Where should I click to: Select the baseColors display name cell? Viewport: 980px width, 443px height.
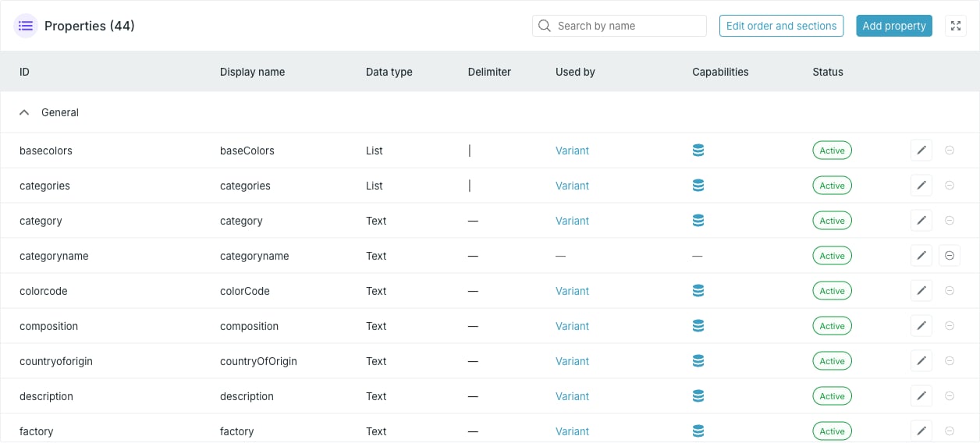(247, 151)
